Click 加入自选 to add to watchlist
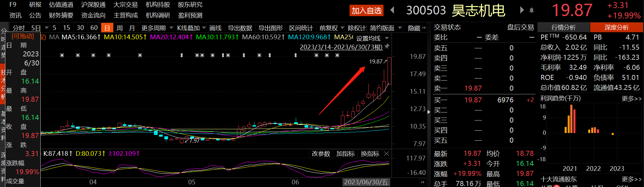This screenshot has height=187, width=644. coord(367,10)
